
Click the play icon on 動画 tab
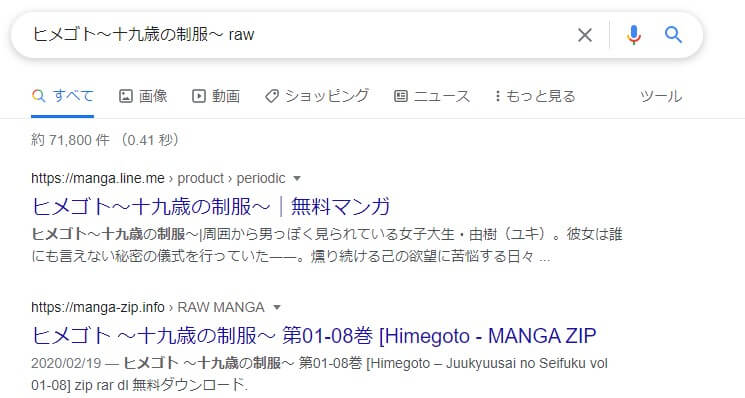tap(199, 96)
